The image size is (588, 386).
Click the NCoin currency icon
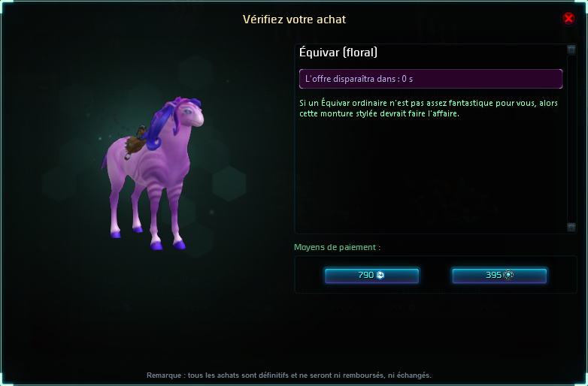pyautogui.click(x=380, y=275)
